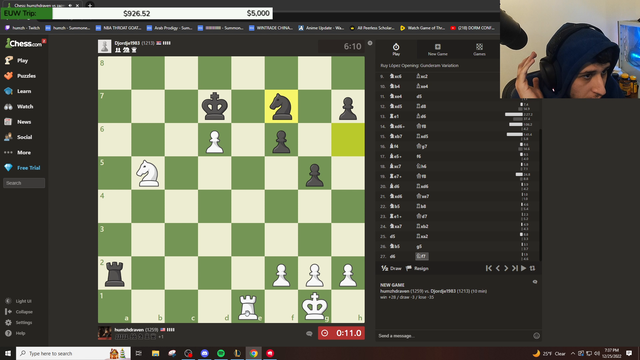The image size is (640, 360).
Task: Open File Explorer from the taskbar
Action: 156,353
